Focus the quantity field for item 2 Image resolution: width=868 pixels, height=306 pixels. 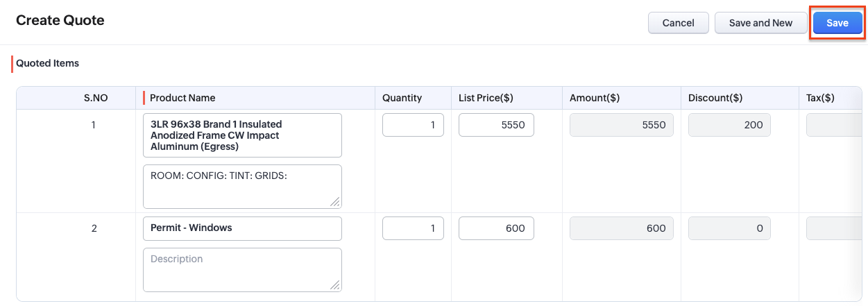click(x=413, y=228)
